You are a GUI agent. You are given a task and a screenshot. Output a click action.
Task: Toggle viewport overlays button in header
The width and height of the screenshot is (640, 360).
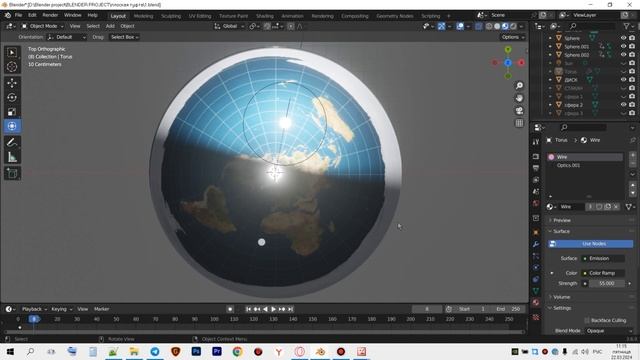[x=460, y=26]
